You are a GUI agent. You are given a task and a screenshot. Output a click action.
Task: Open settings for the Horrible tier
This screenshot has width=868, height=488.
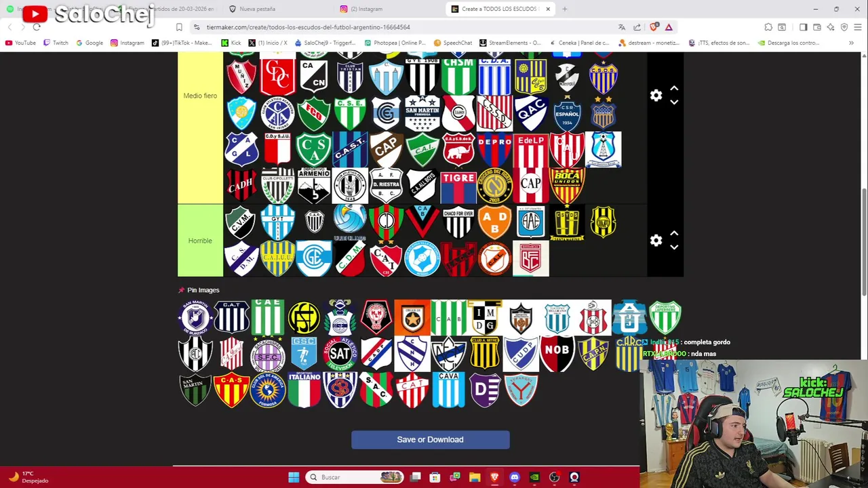point(656,241)
